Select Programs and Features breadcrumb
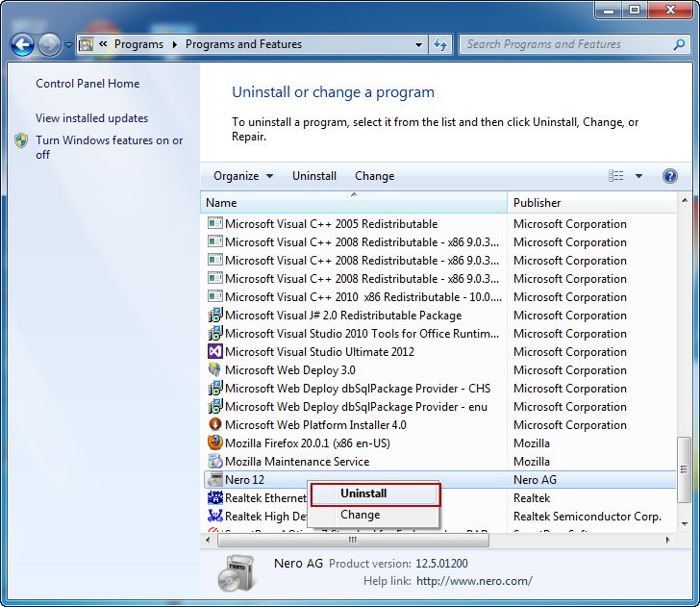 tap(243, 44)
